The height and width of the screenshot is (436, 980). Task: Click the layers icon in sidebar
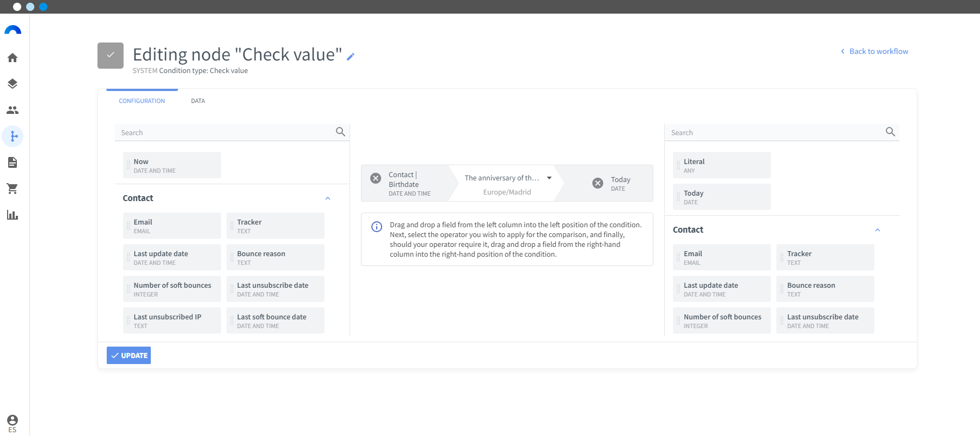(x=13, y=84)
